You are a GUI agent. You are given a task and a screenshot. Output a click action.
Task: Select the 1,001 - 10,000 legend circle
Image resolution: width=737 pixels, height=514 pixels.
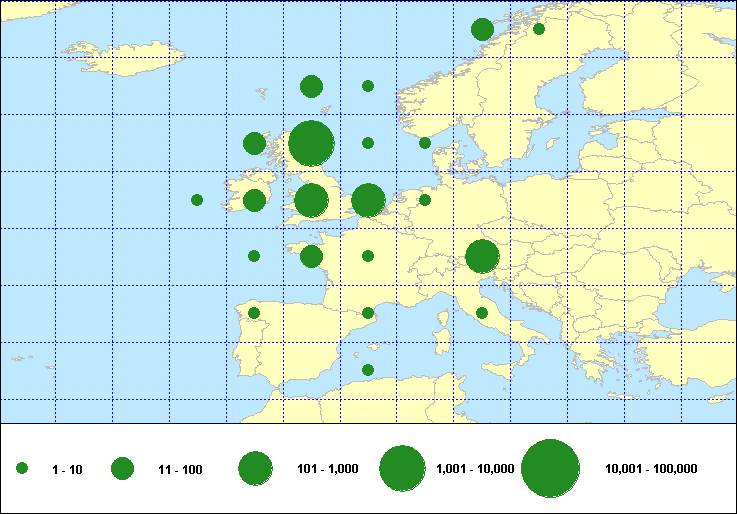pos(403,468)
